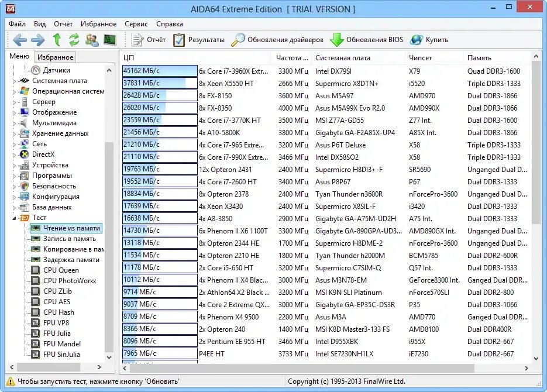Viewport: 547px width, 392px height.
Task: Open the user management people icon
Action: [92, 40]
